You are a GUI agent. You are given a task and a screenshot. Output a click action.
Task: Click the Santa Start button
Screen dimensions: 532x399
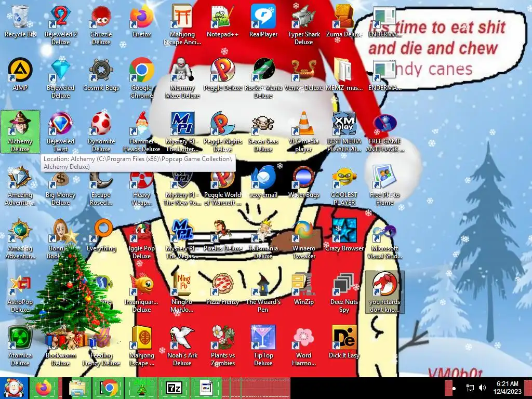tap(14, 388)
